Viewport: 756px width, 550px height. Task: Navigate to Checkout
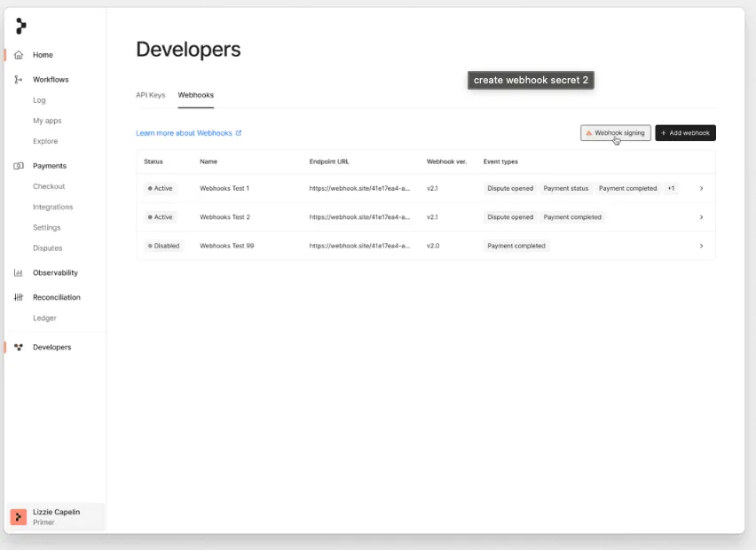click(49, 186)
